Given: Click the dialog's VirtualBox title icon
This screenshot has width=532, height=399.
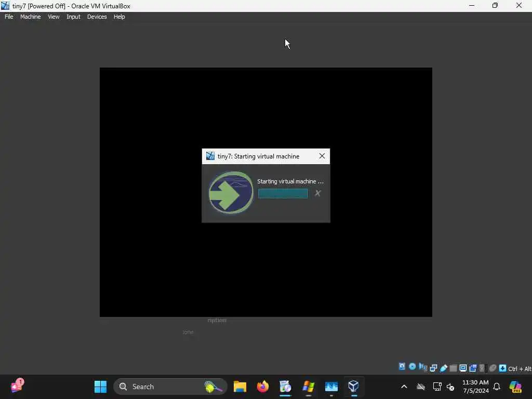Looking at the screenshot, I should 210,156.
